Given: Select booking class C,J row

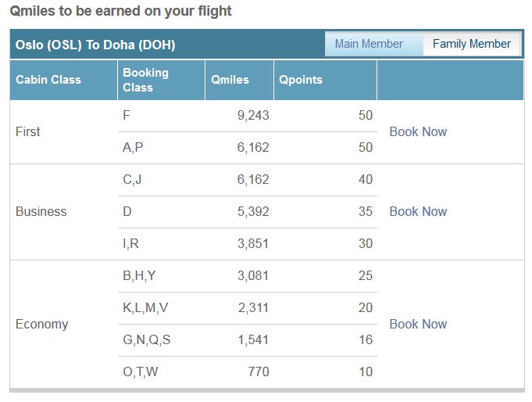Looking at the screenshot, I should click(248, 179).
